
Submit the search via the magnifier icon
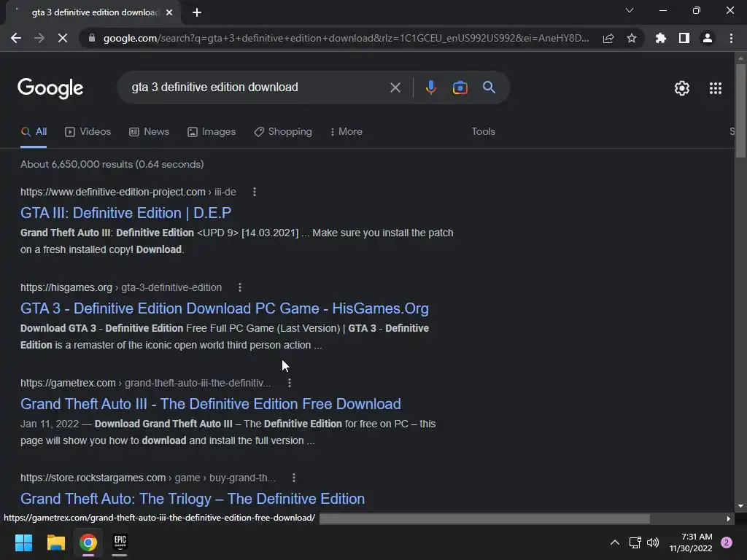coord(489,87)
